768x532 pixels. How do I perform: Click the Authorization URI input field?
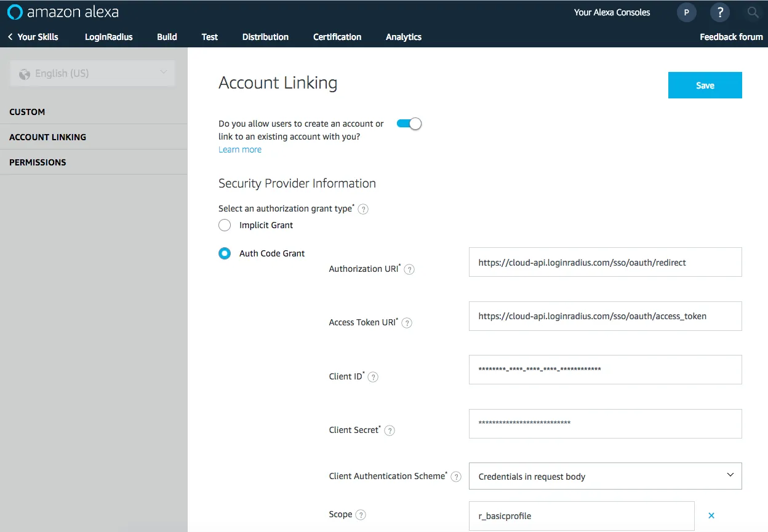pyautogui.click(x=605, y=262)
